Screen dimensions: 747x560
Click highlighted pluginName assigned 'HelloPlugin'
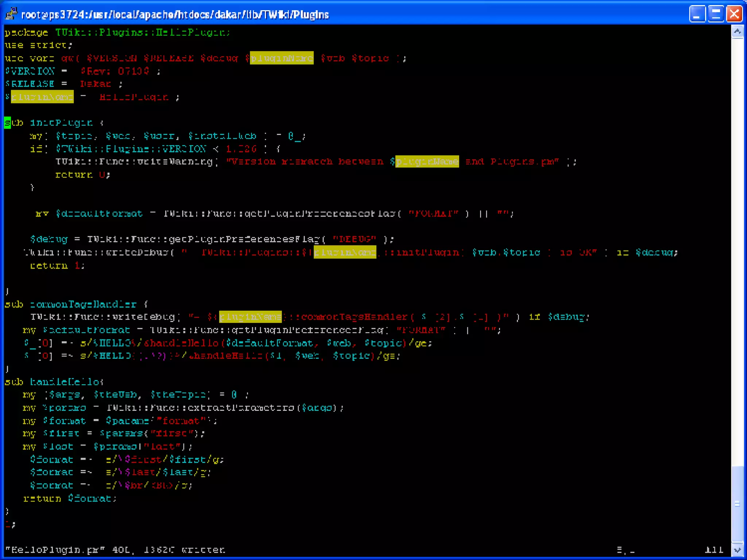[x=42, y=97]
